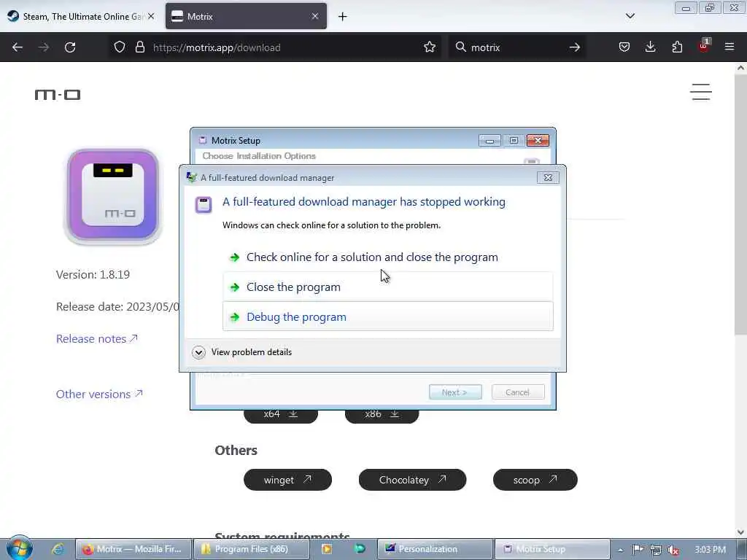Viewport: 747px width, 560px height.
Task: Choose Check online for a solution
Action: [x=388, y=257]
